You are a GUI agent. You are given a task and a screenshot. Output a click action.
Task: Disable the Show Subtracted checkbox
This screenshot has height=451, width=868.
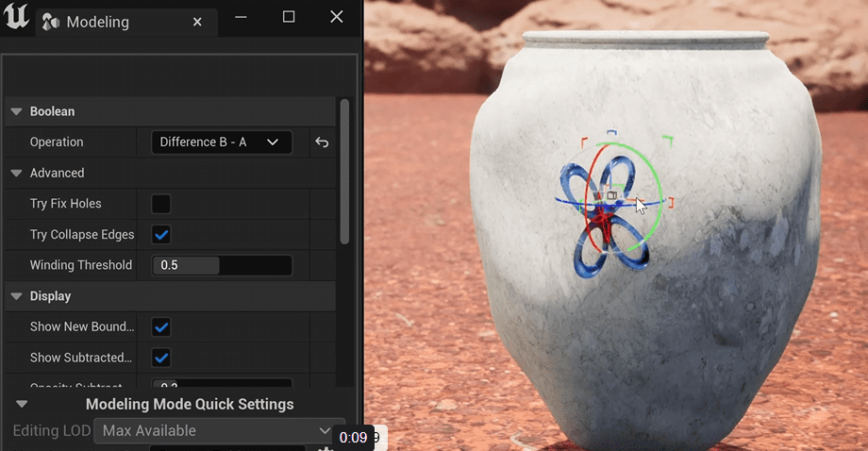(x=161, y=358)
